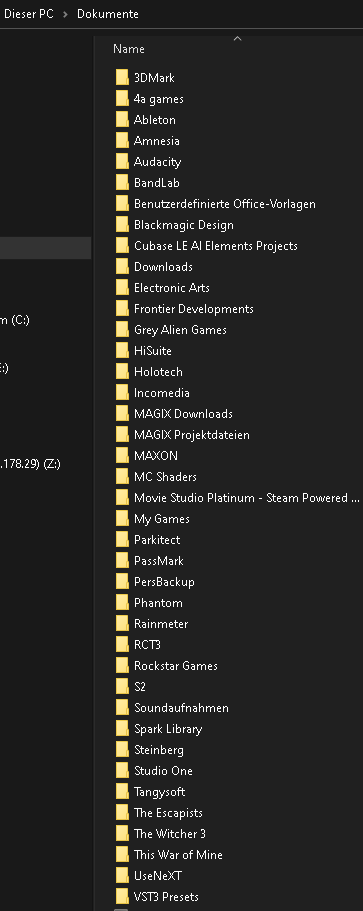The image size is (363, 911).
Task: Click the BandLab folder icon
Action: pyautogui.click(x=122, y=182)
